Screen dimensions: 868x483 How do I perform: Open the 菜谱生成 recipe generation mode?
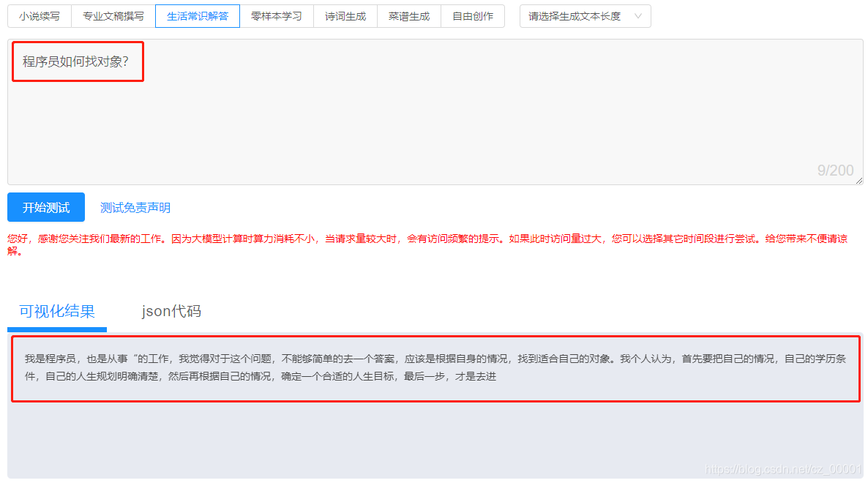(x=409, y=15)
